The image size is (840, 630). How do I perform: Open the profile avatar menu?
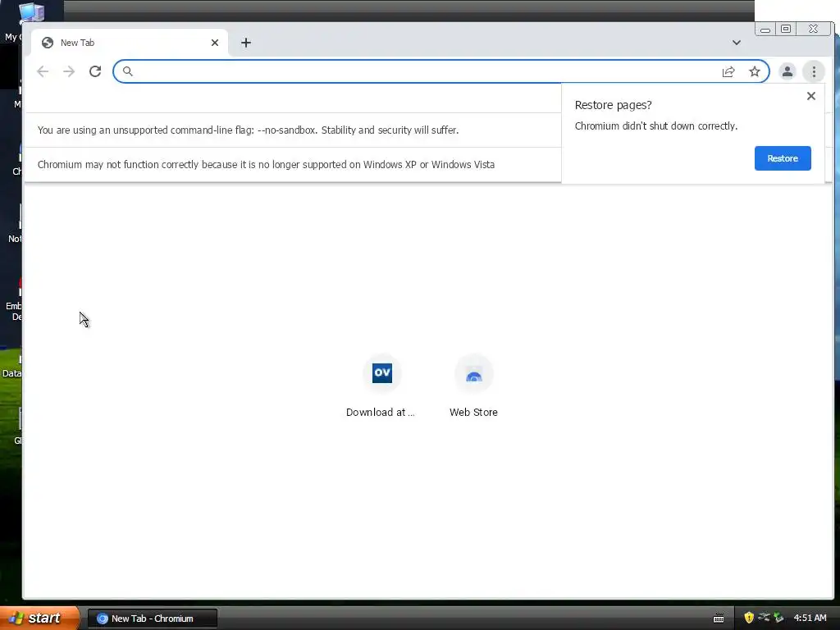(787, 72)
